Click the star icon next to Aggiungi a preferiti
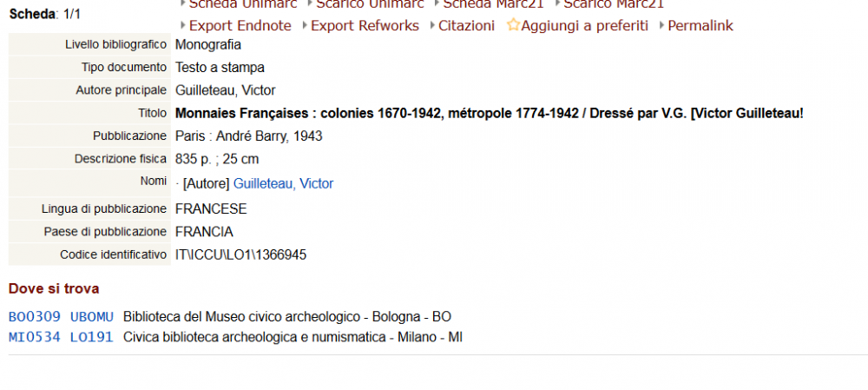The width and height of the screenshot is (868, 390). pyautogui.click(x=513, y=25)
